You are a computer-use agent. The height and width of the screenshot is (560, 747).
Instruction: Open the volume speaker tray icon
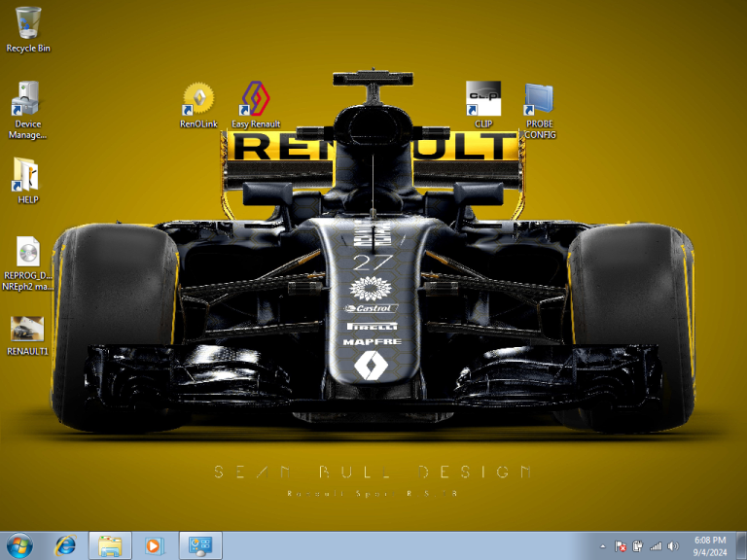click(x=673, y=546)
